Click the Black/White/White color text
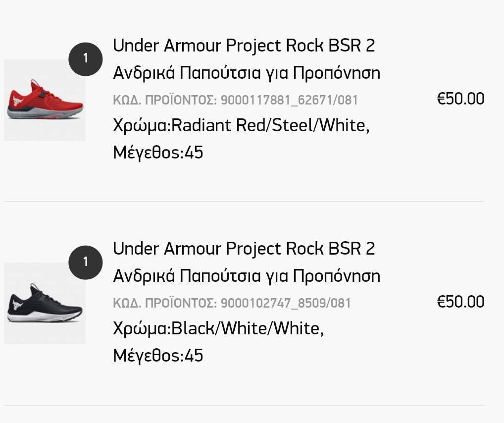Viewport: 504px width, 423px height. point(248,328)
